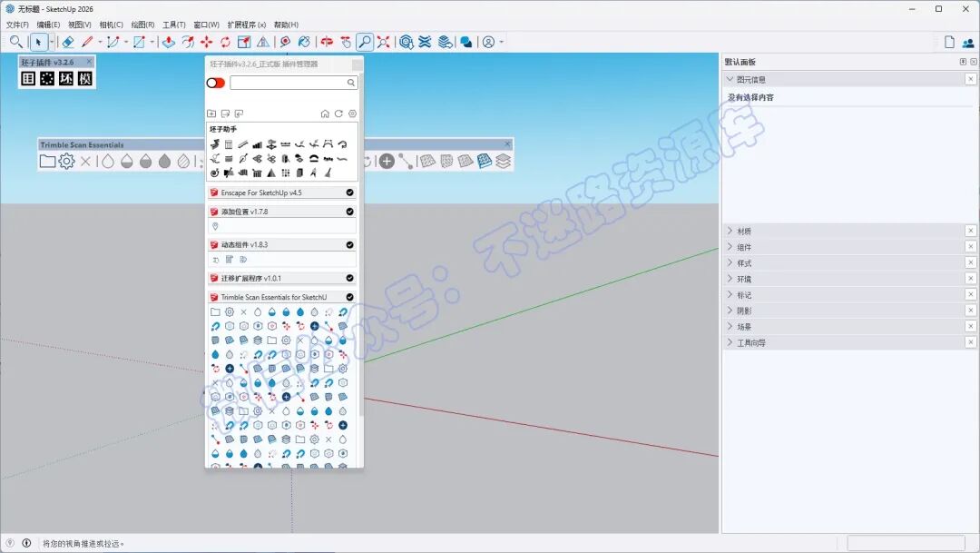Viewport: 980px width, 553px height.
Task: Open gear settings in Trimble Scan Essentials toolbar
Action: 66,162
